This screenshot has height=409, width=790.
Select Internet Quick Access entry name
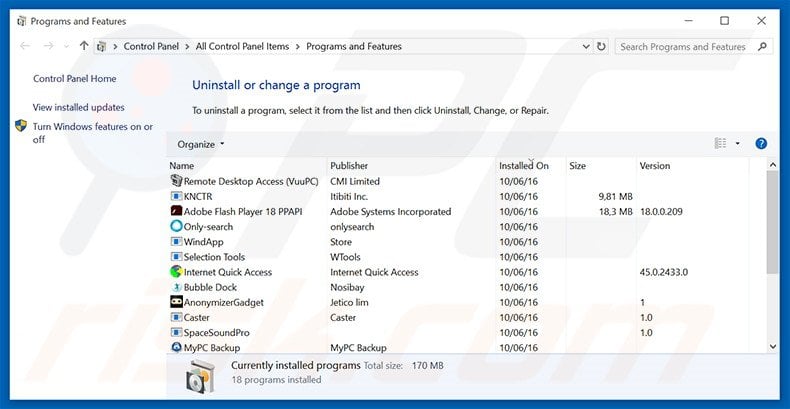tap(228, 272)
